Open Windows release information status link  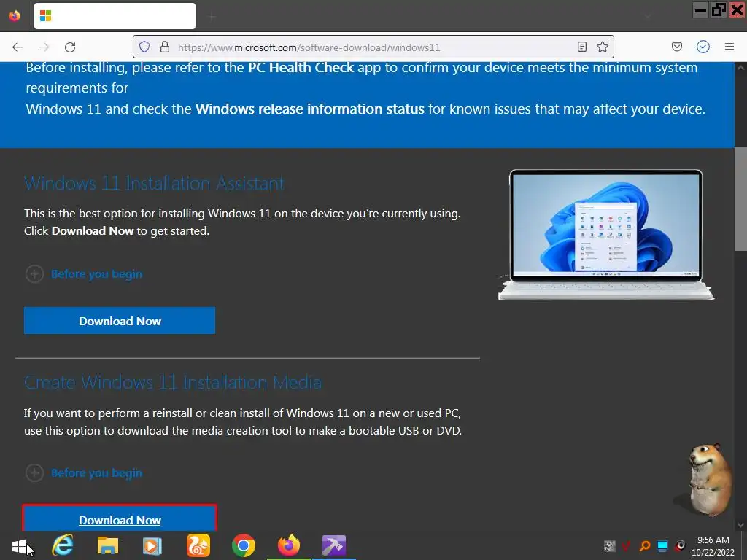pyautogui.click(x=309, y=109)
